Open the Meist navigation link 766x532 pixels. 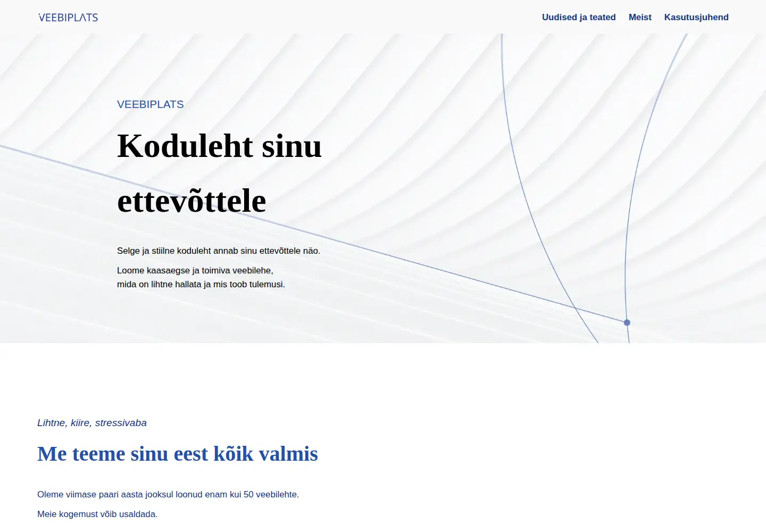(x=640, y=17)
